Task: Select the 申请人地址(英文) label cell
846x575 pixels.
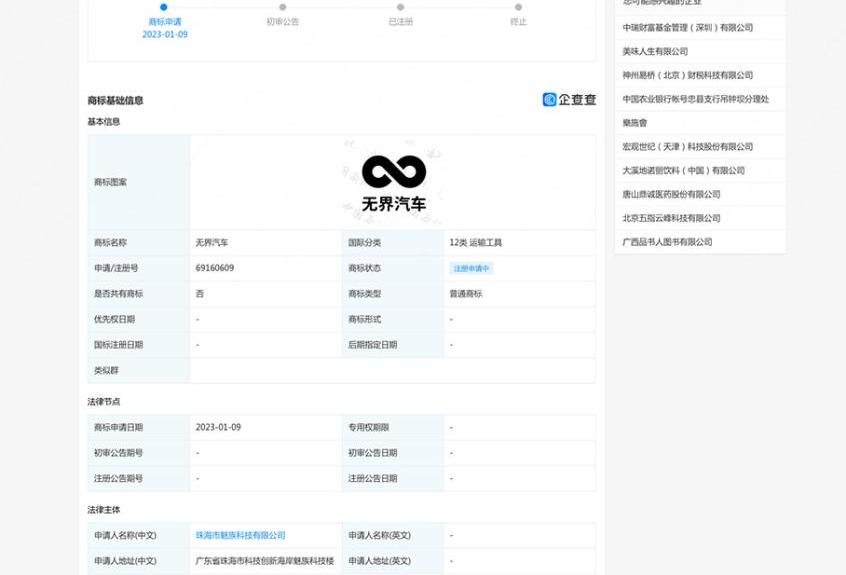Action: coord(393,561)
